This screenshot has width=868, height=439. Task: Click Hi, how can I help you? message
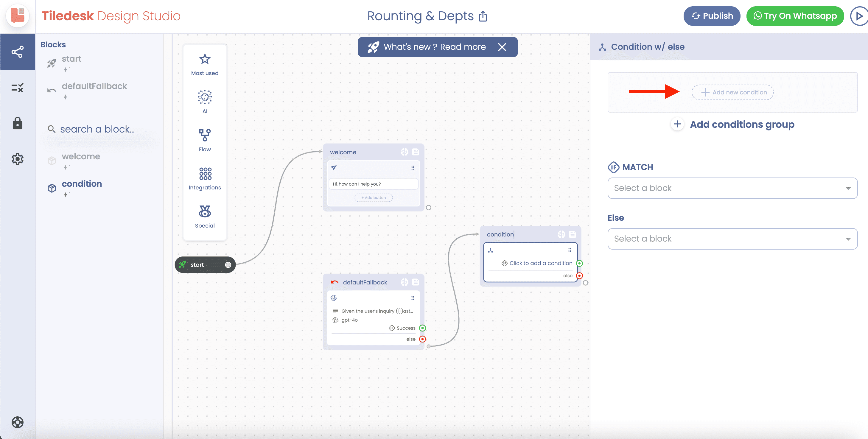(x=373, y=184)
